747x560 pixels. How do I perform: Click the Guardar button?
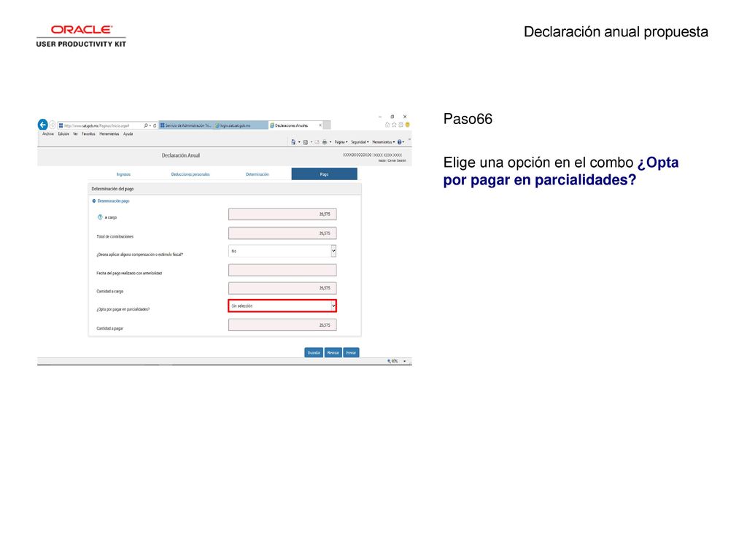314,353
